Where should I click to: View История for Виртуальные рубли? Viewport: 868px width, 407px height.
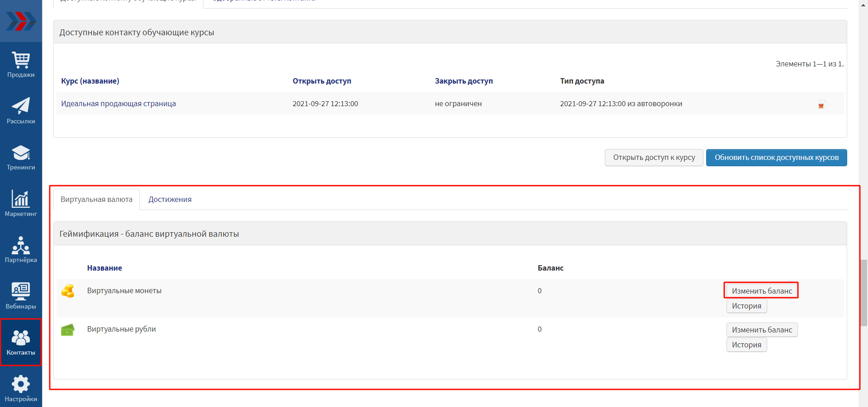pos(746,345)
